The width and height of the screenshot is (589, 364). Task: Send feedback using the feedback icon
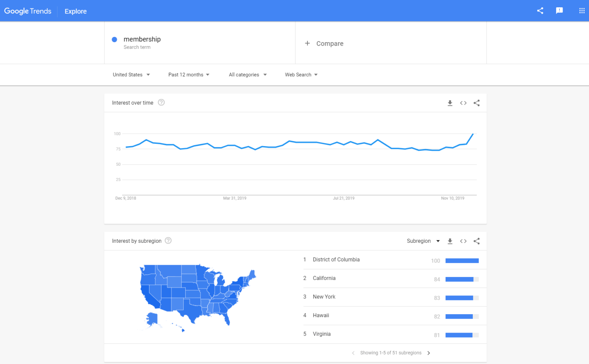pyautogui.click(x=559, y=10)
